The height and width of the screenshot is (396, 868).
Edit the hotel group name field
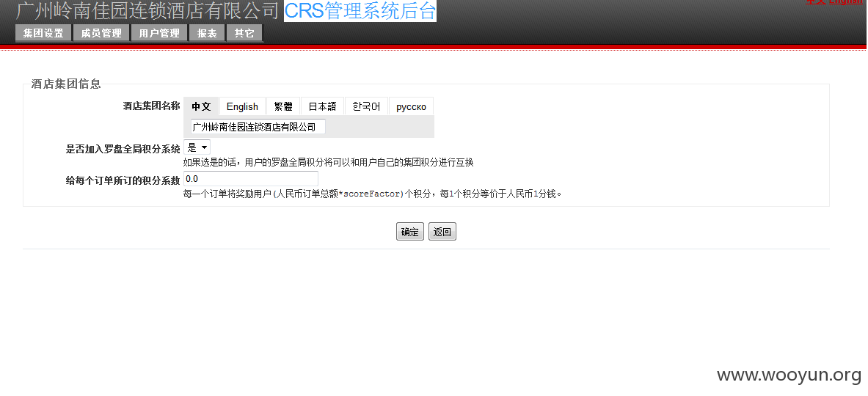coord(258,127)
